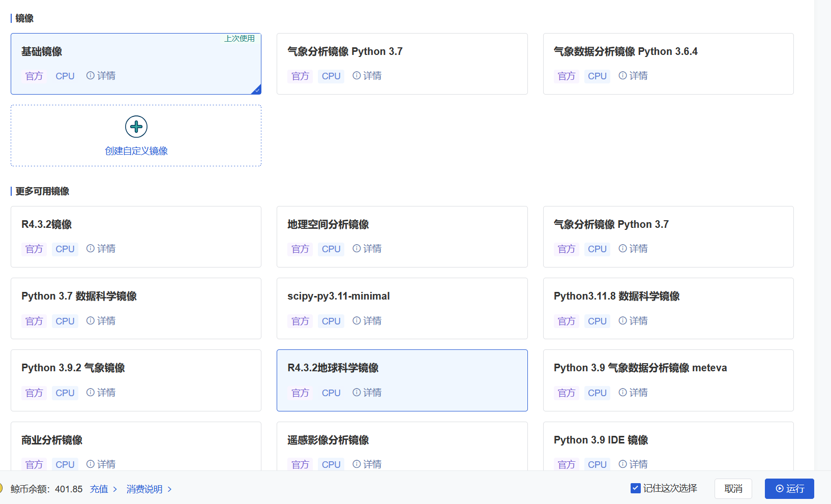This screenshot has width=831, height=504.
Task: Toggle the 记住这次选择 checkbox
Action: (635, 488)
